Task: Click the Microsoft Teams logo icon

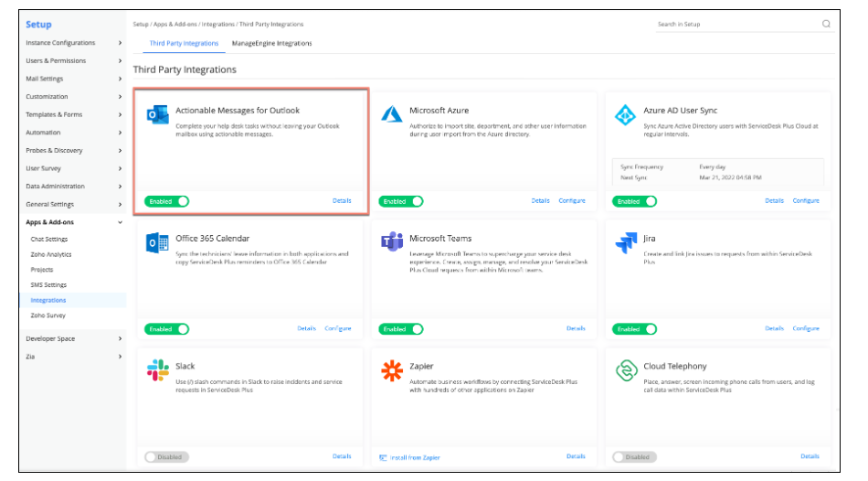Action: 392,242
